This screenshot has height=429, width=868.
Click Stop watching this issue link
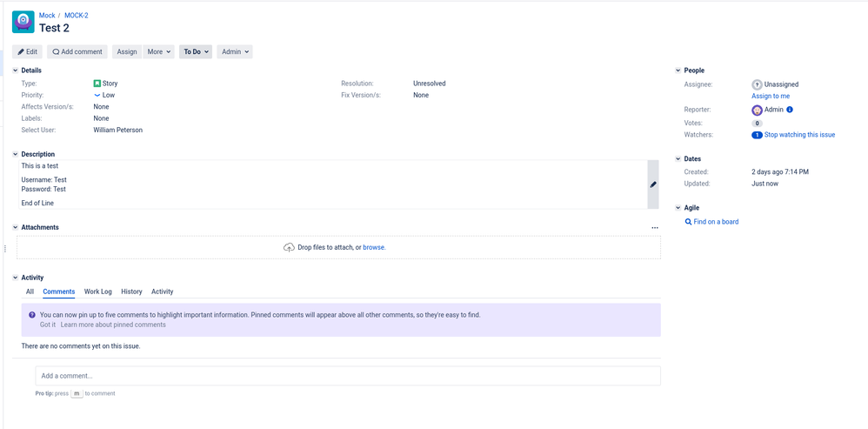click(x=799, y=135)
